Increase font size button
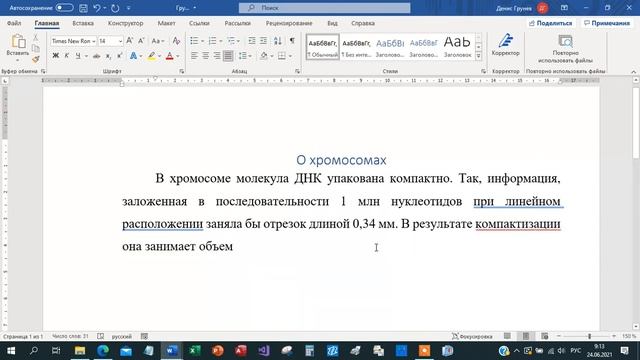The image size is (640, 360). (129, 41)
